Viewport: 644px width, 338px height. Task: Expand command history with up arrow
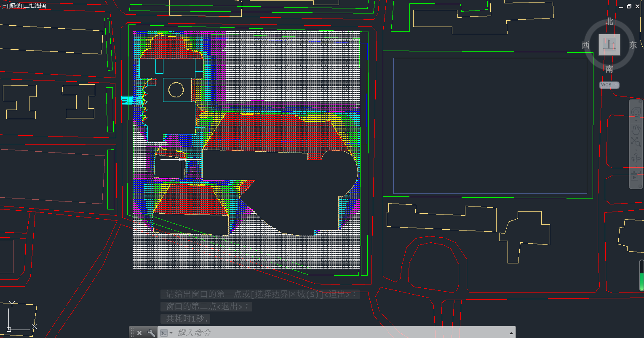pyautogui.click(x=511, y=333)
